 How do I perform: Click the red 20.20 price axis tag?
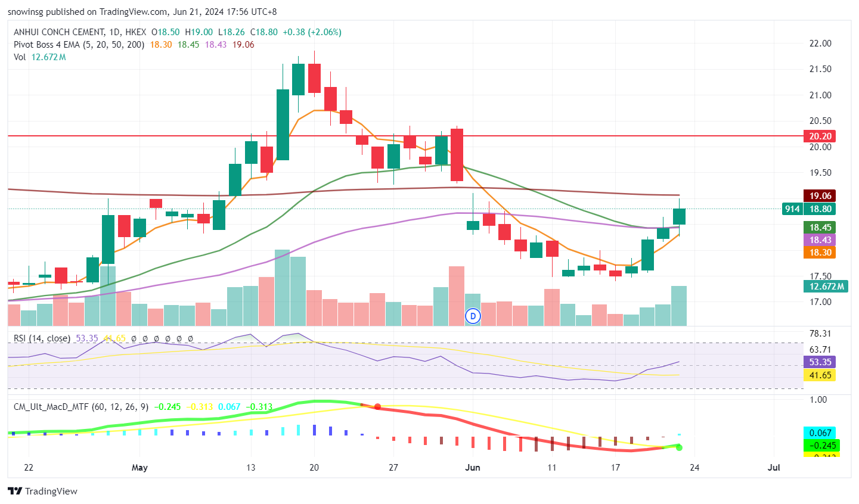click(820, 136)
